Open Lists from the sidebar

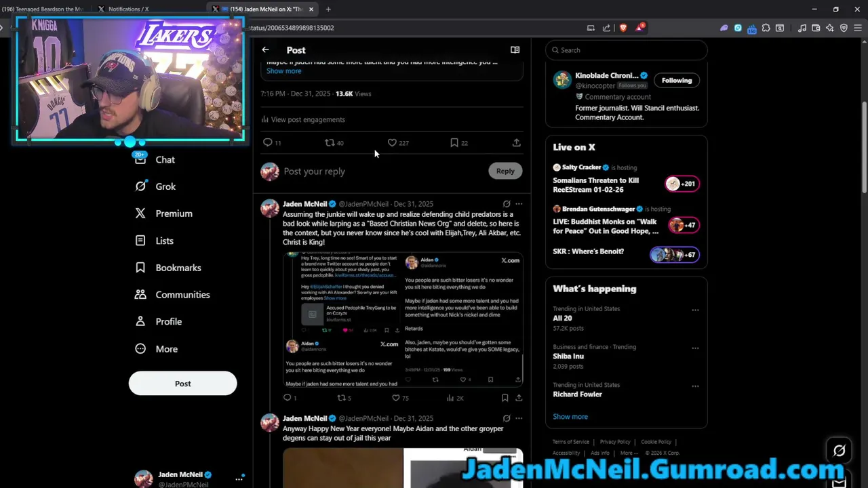point(155,241)
